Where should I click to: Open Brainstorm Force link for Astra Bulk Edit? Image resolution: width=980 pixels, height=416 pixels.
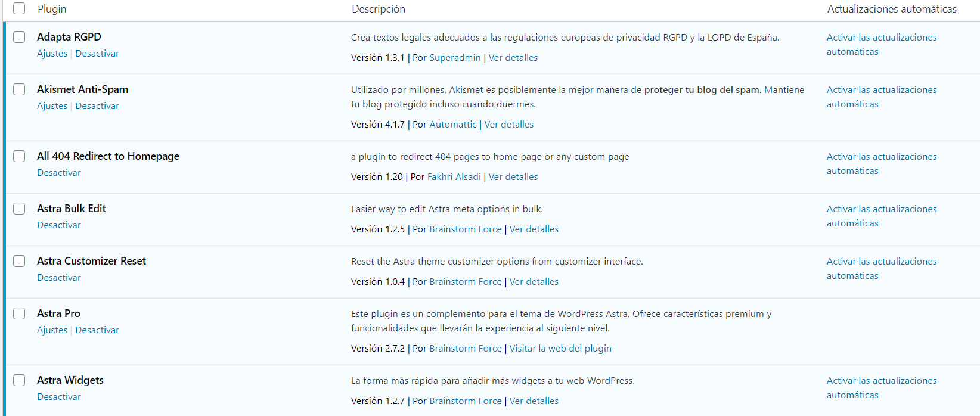pos(466,229)
